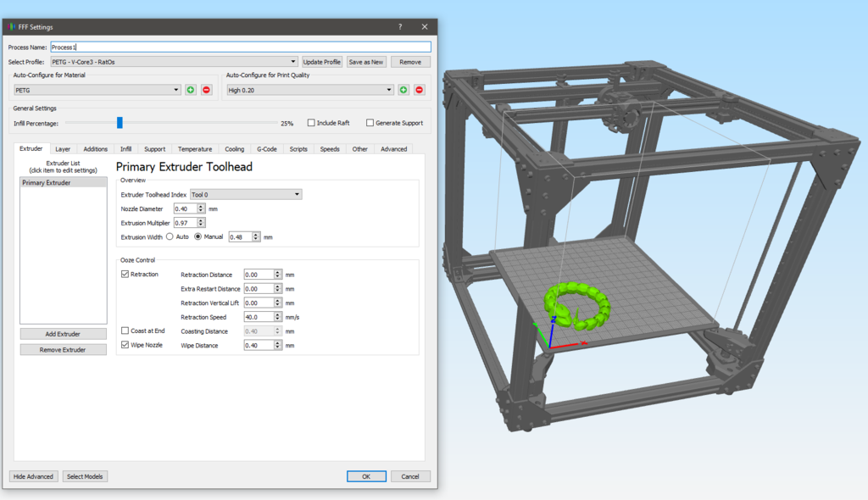Select the Extruder tab
The height and width of the screenshot is (500, 868).
pos(31,148)
